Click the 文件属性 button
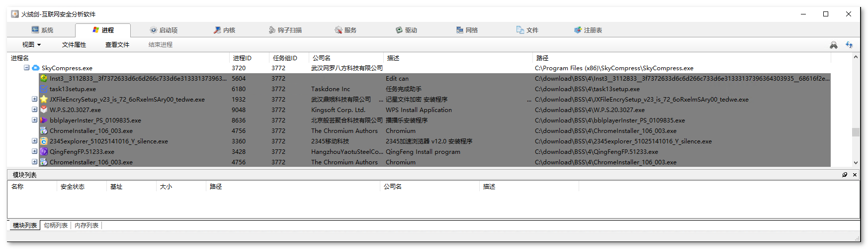This screenshot has width=868, height=249. click(74, 45)
